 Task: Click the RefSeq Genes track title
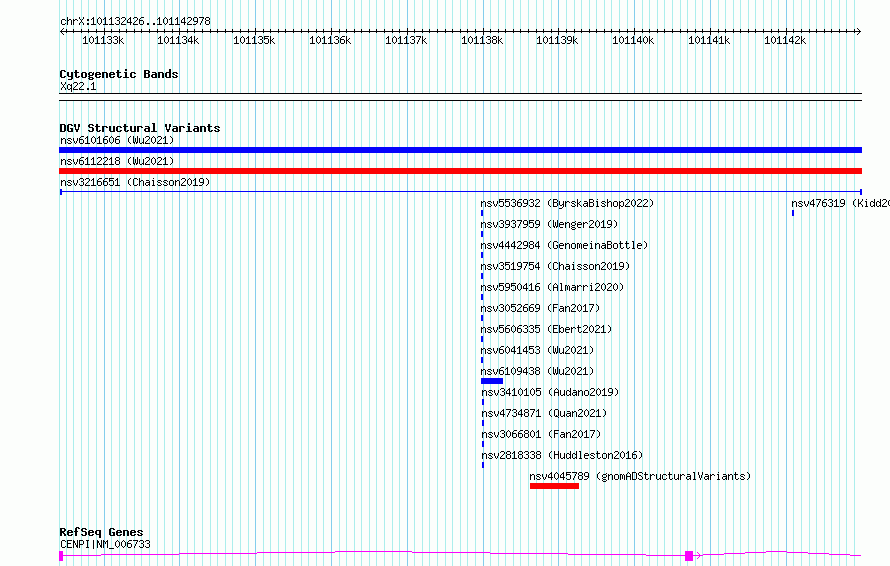[x=101, y=532]
